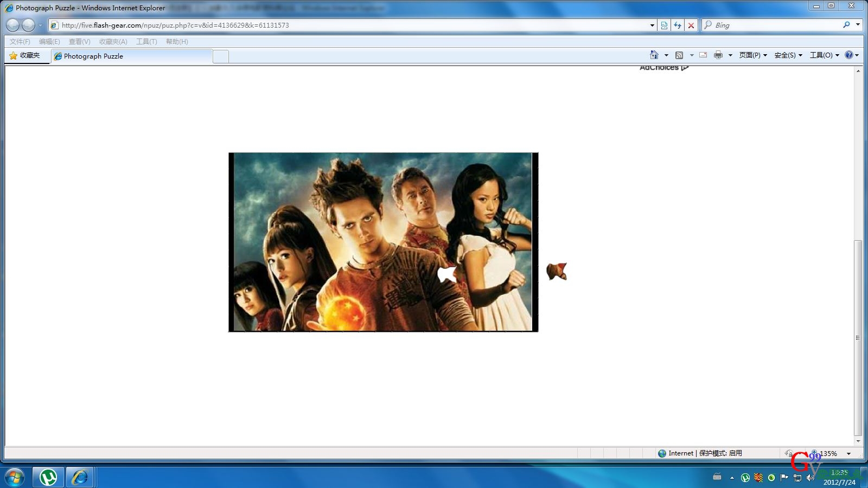
Task: Stop loading with the red X icon
Action: pyautogui.click(x=691, y=25)
